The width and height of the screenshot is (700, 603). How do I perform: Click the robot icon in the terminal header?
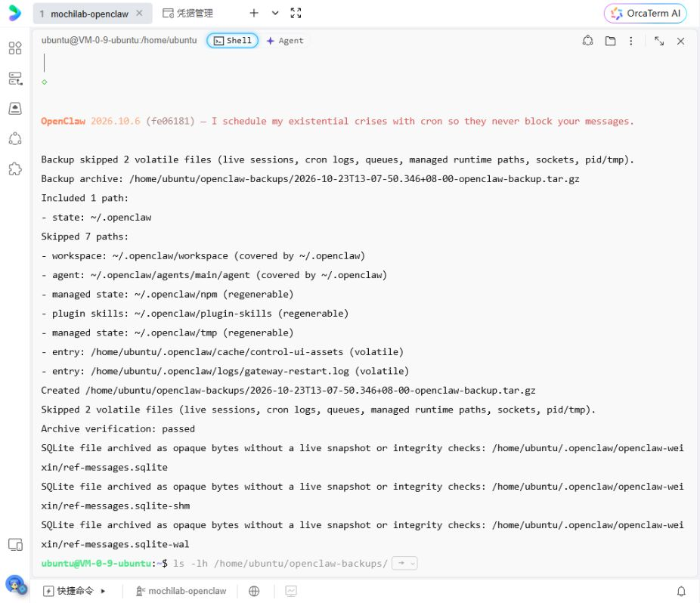coord(588,41)
